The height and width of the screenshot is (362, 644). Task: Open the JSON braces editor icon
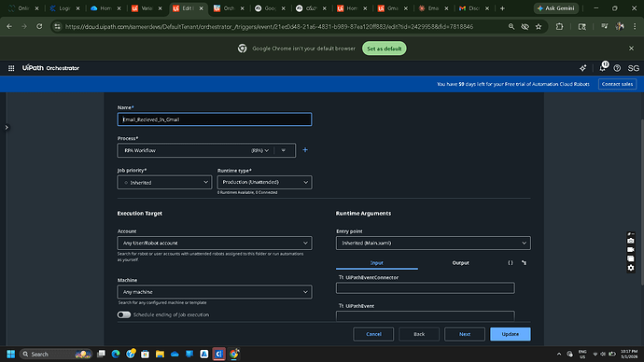pos(511,263)
